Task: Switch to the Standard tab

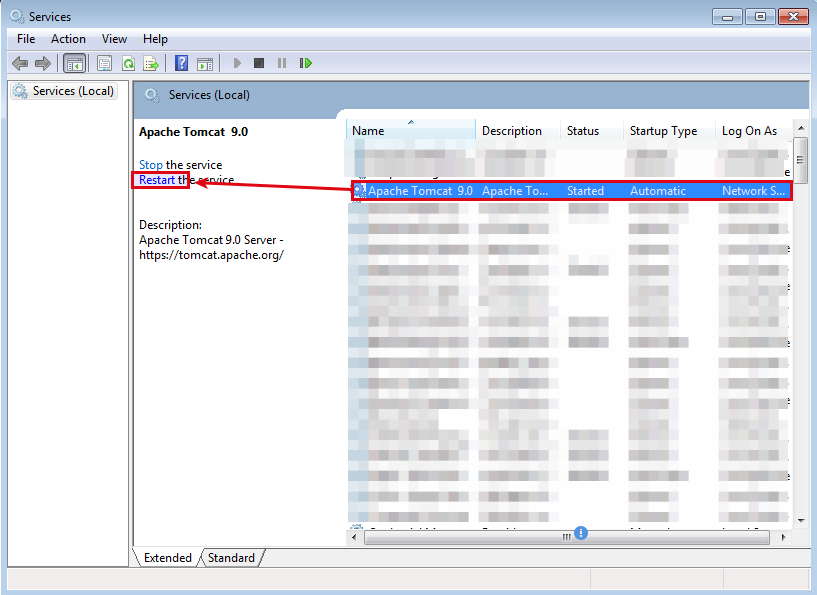Action: [231, 558]
